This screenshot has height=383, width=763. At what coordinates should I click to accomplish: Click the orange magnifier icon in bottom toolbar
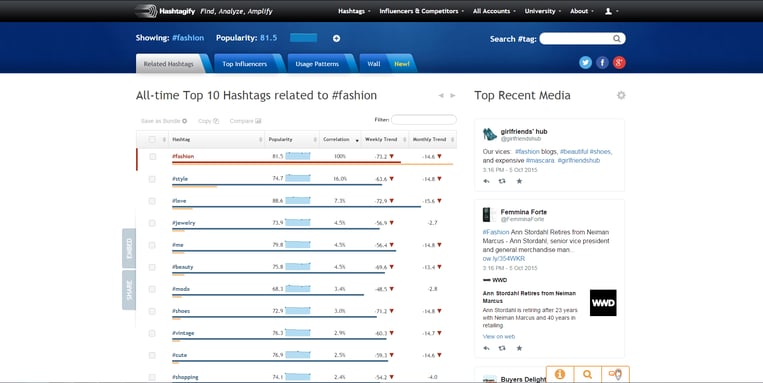tap(587, 374)
